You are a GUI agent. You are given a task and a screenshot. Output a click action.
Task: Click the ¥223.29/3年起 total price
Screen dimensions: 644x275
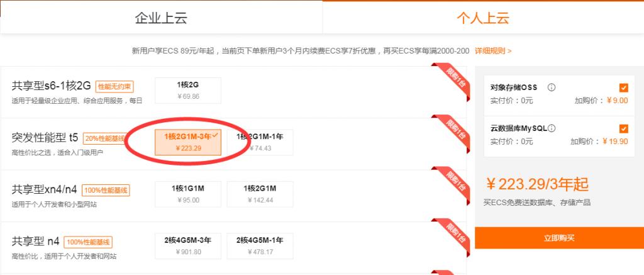[537, 184]
